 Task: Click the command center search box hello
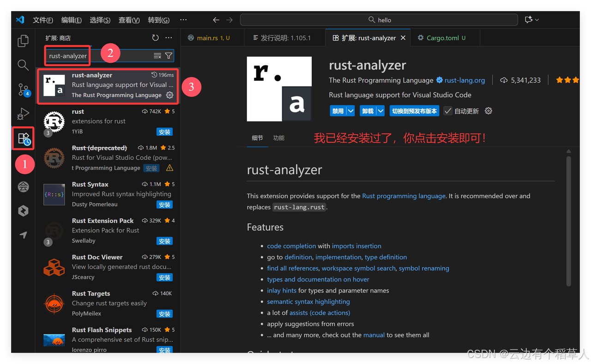[x=379, y=20]
